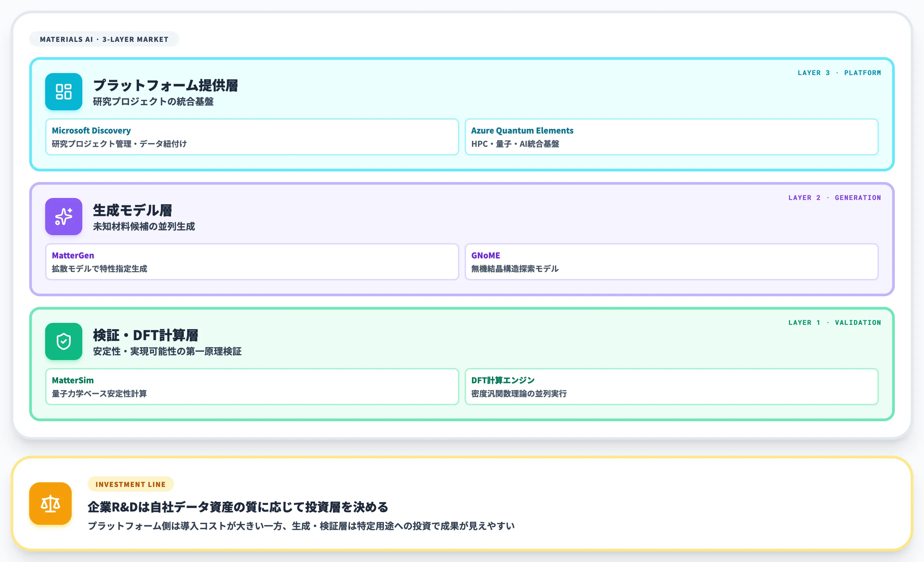The width and height of the screenshot is (924, 562).
Task: Click the 研究プロジェクトの統合基盤 subtitle
Action: (153, 102)
